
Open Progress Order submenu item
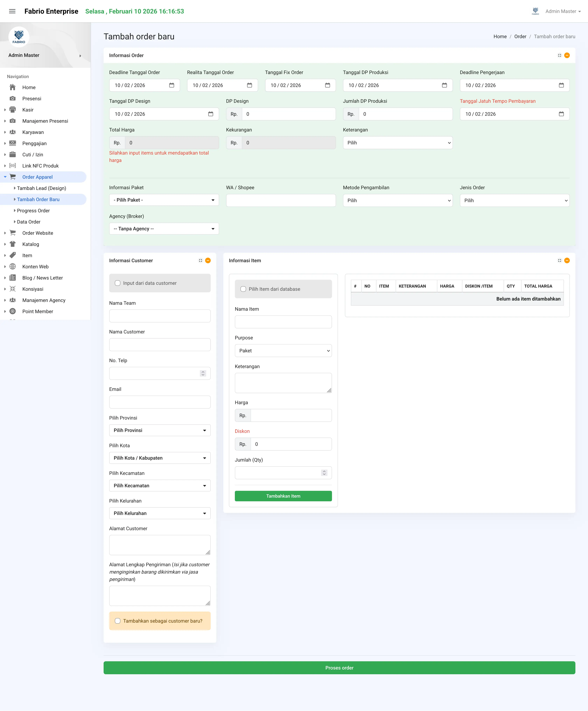point(33,211)
